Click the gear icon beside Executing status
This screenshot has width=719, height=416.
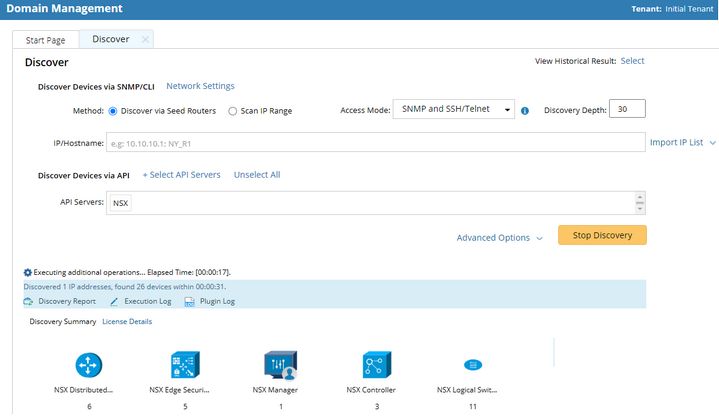(x=28, y=272)
